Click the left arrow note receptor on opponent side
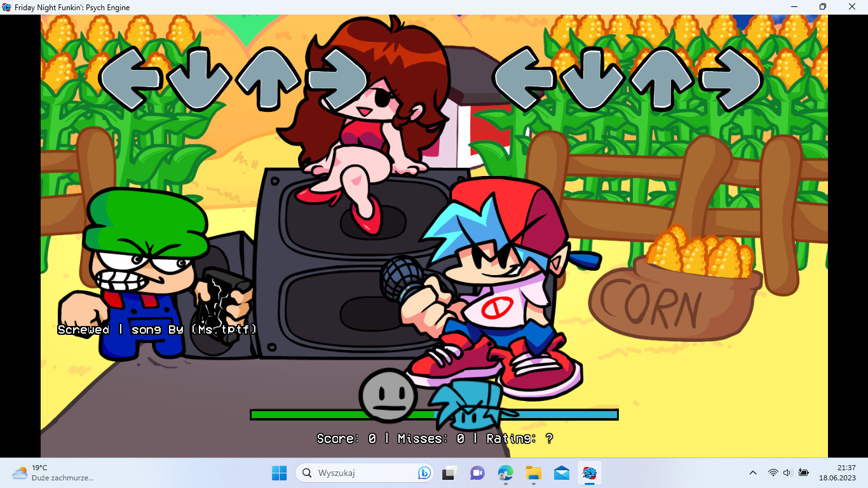 click(x=132, y=79)
